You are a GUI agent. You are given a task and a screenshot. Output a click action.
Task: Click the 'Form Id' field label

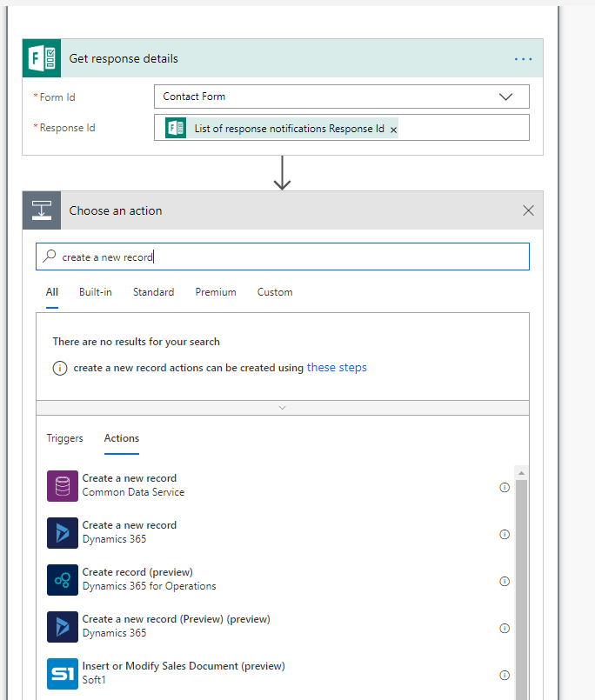click(x=57, y=97)
